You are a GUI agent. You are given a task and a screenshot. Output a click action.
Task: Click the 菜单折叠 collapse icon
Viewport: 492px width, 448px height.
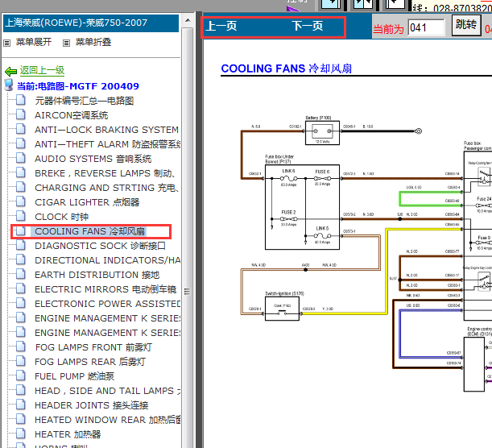[x=66, y=43]
